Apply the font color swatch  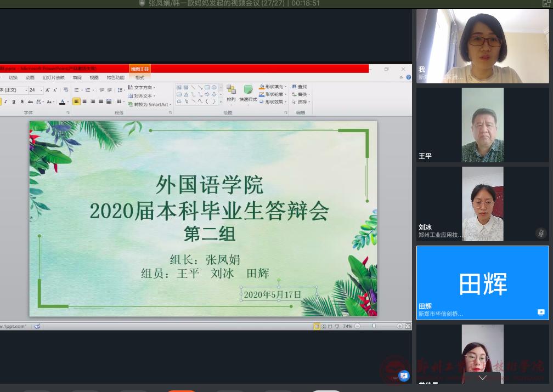62,102
